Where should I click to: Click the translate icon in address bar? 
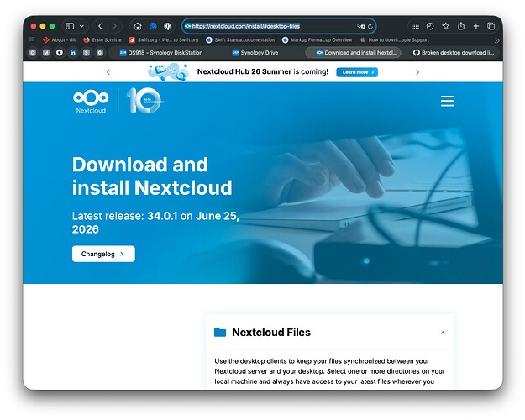pos(361,26)
